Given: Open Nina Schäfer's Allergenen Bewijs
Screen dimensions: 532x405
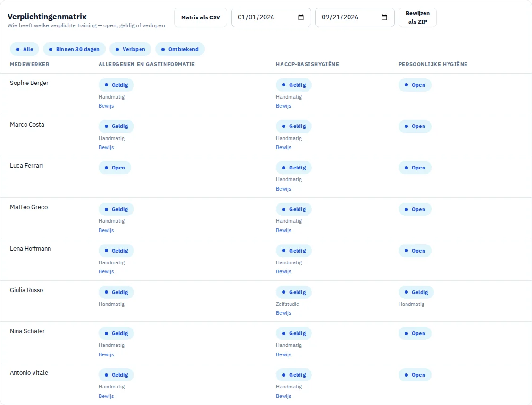Looking at the screenshot, I should [x=106, y=354].
